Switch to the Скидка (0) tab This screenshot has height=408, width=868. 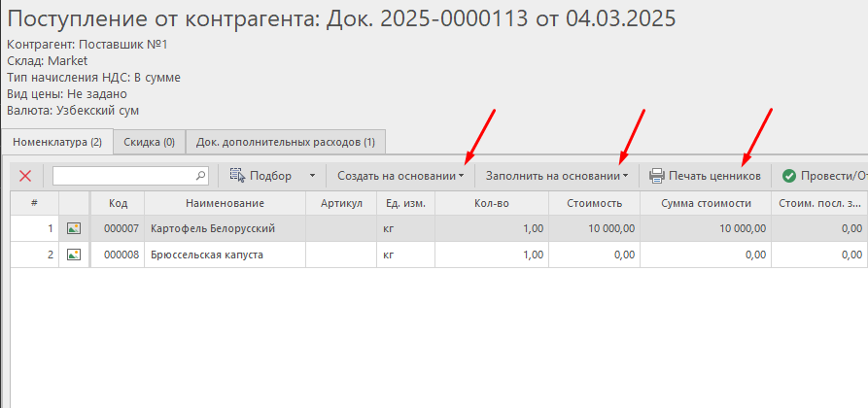(149, 142)
